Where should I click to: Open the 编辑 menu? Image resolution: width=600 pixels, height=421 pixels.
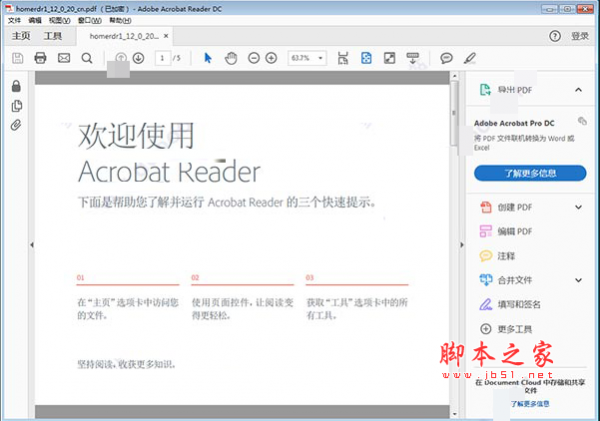click(36, 20)
